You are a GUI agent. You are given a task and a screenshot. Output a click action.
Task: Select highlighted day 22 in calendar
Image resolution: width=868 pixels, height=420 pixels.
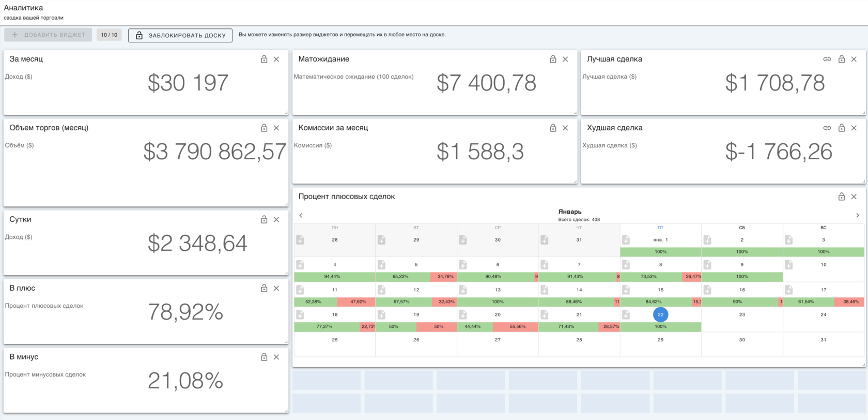pyautogui.click(x=660, y=314)
